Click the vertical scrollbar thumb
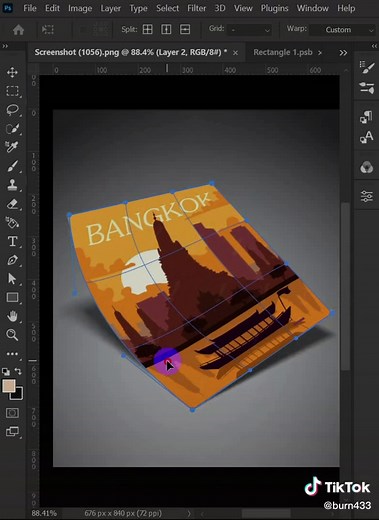Viewport: 379px width, 520px height. [x=345, y=286]
